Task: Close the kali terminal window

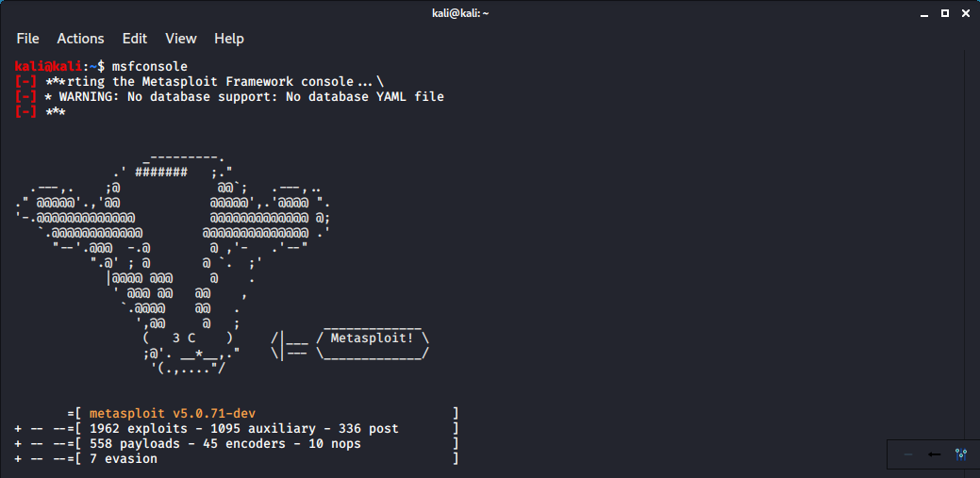Action: [965, 13]
